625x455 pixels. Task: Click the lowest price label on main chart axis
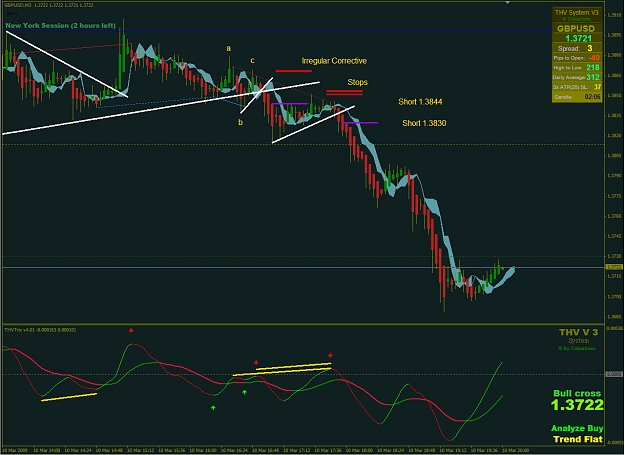pyautogui.click(x=614, y=317)
